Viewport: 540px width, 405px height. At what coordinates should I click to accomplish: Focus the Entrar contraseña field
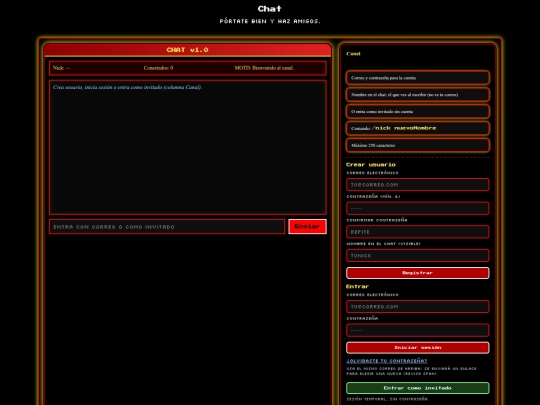(x=417, y=330)
